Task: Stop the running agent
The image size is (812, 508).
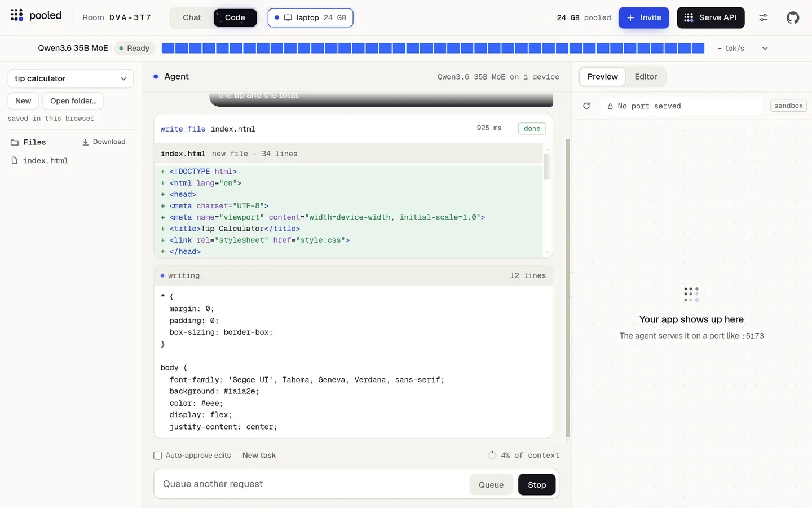Action: click(537, 485)
